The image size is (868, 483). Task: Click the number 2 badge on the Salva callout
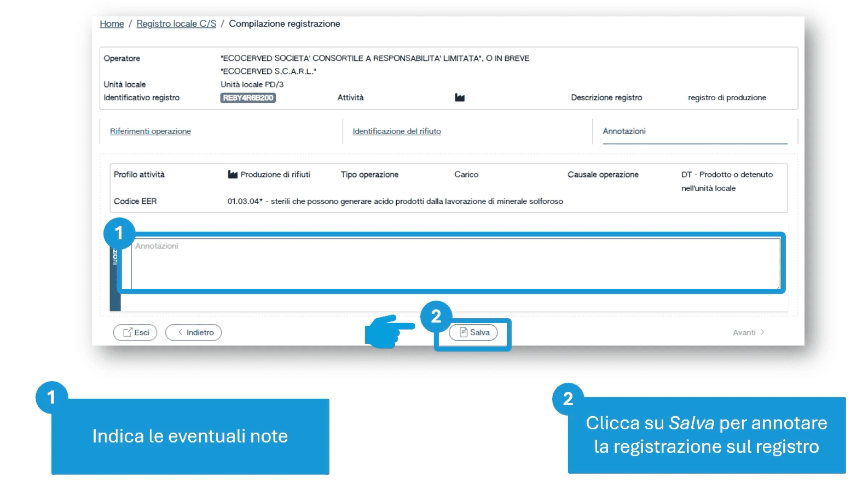(x=568, y=399)
